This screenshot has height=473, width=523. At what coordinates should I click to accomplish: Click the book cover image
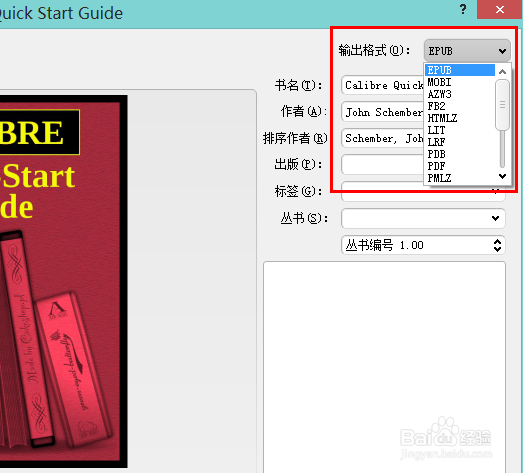[x=63, y=281]
